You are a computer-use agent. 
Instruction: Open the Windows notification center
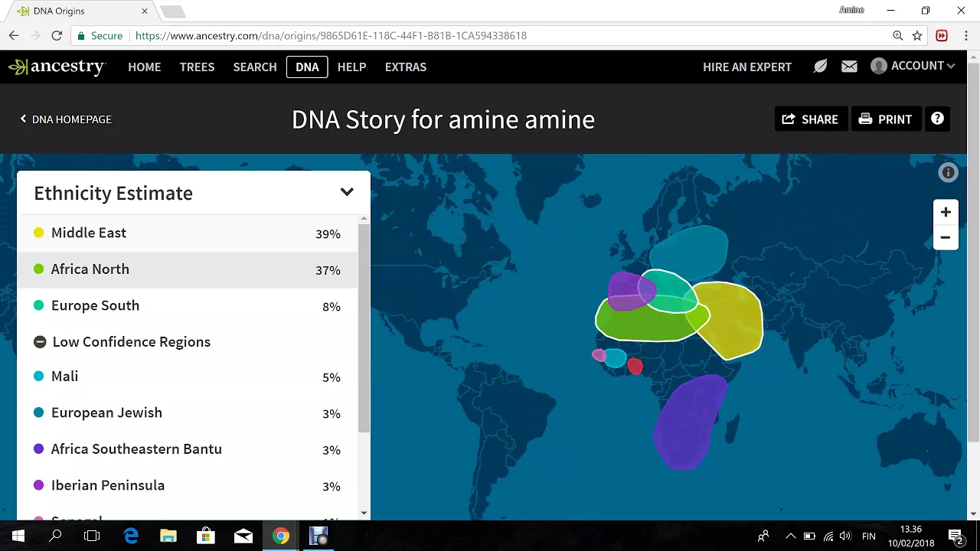click(955, 536)
